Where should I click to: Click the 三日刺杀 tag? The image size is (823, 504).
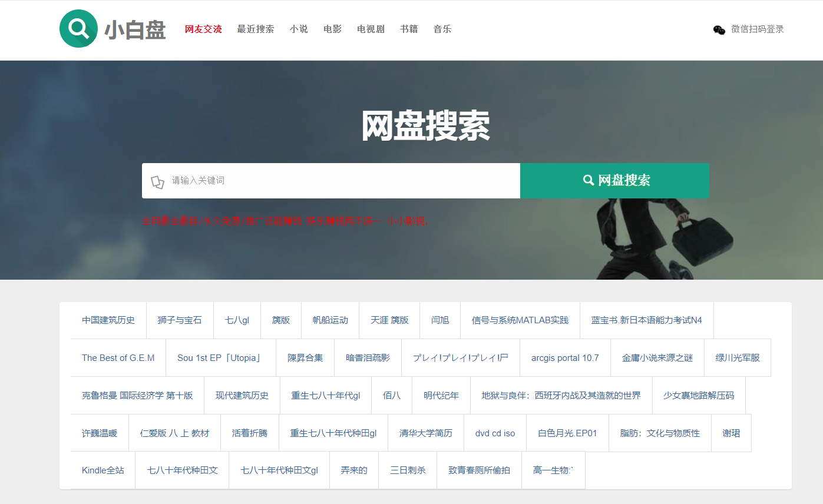[408, 470]
